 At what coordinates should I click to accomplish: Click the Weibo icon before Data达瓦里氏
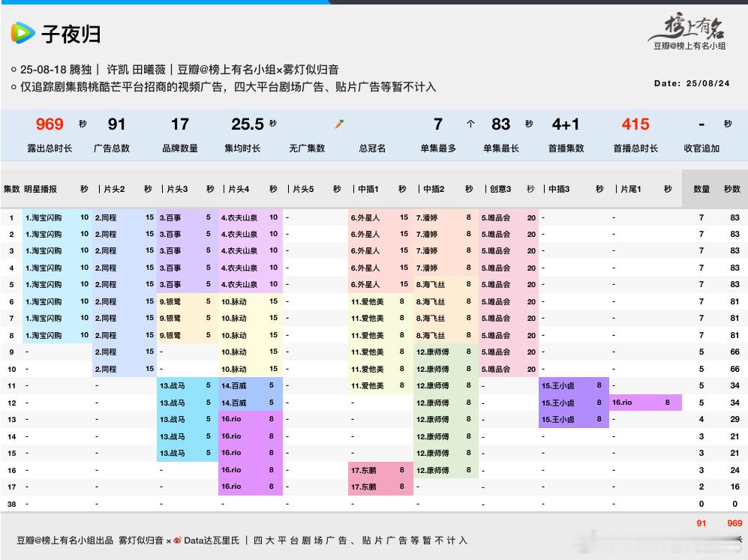click(x=178, y=540)
